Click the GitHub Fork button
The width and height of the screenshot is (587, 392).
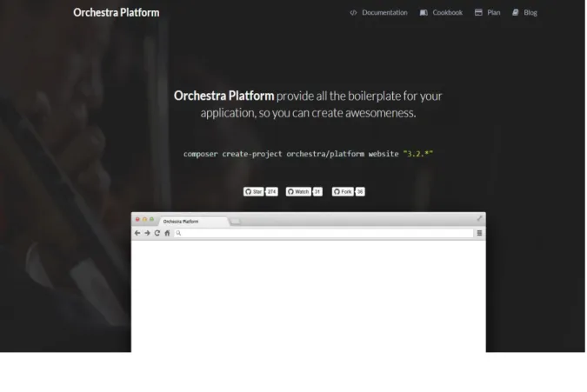coord(343,191)
